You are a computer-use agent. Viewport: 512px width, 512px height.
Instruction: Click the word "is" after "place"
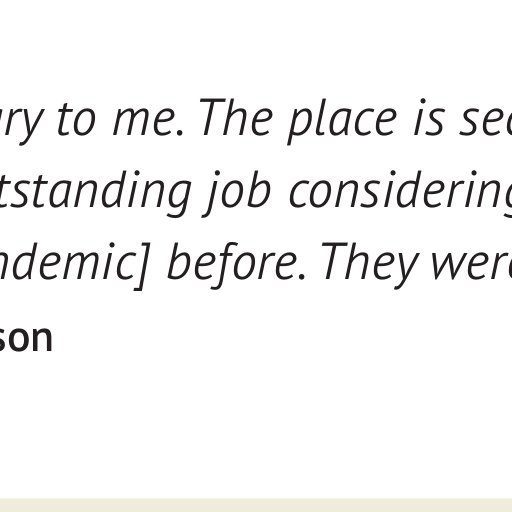point(429,118)
